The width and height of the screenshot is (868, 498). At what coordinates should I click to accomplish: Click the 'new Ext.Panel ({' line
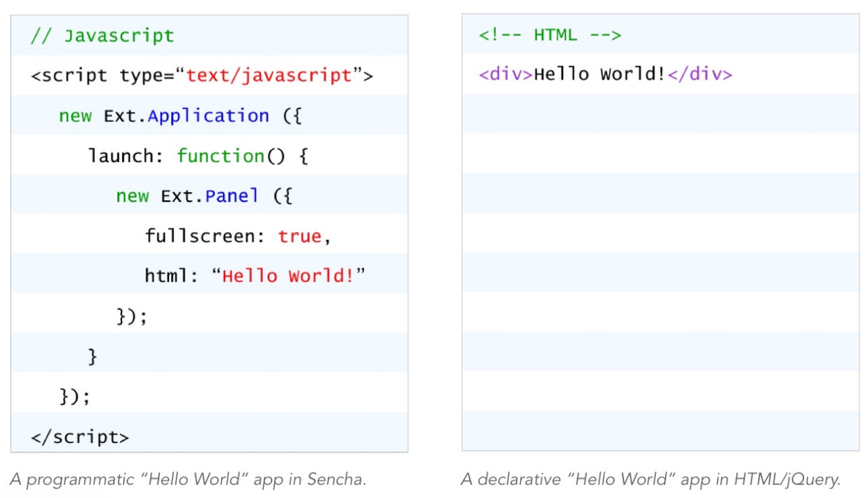(x=204, y=195)
